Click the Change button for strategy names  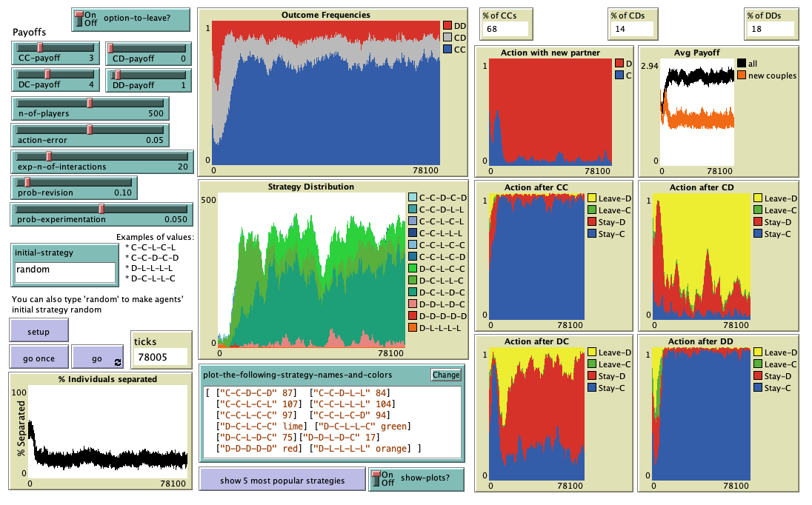pos(446,375)
